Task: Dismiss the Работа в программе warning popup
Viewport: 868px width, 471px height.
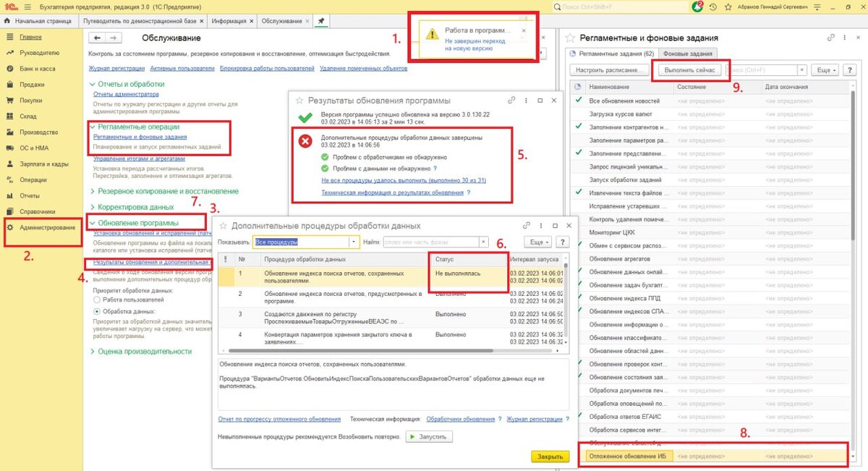Action: tap(524, 31)
